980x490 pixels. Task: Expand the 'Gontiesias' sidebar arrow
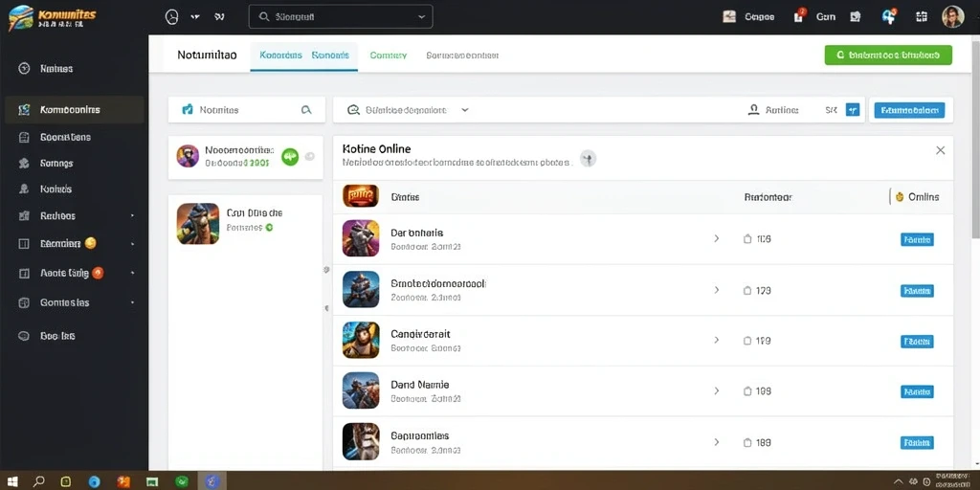[x=132, y=302]
